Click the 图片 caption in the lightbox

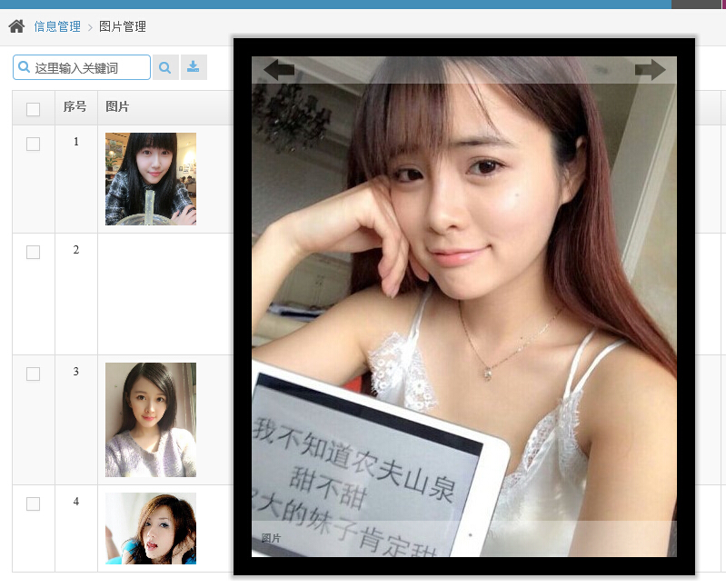click(x=272, y=538)
